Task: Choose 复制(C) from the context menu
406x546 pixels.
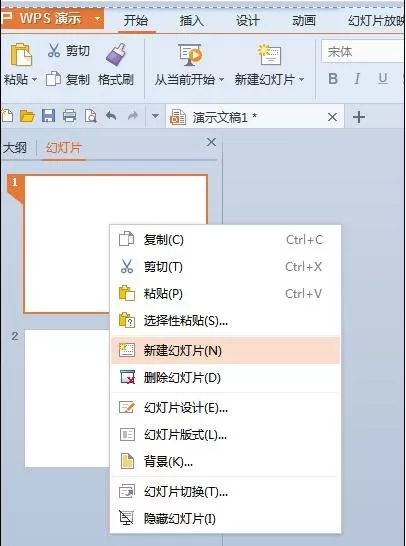Action: [x=225, y=240]
